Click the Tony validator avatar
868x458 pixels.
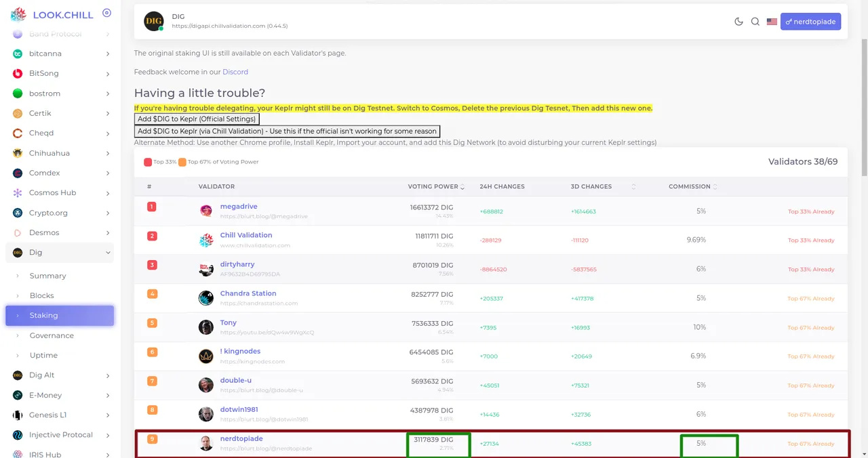[206, 327]
